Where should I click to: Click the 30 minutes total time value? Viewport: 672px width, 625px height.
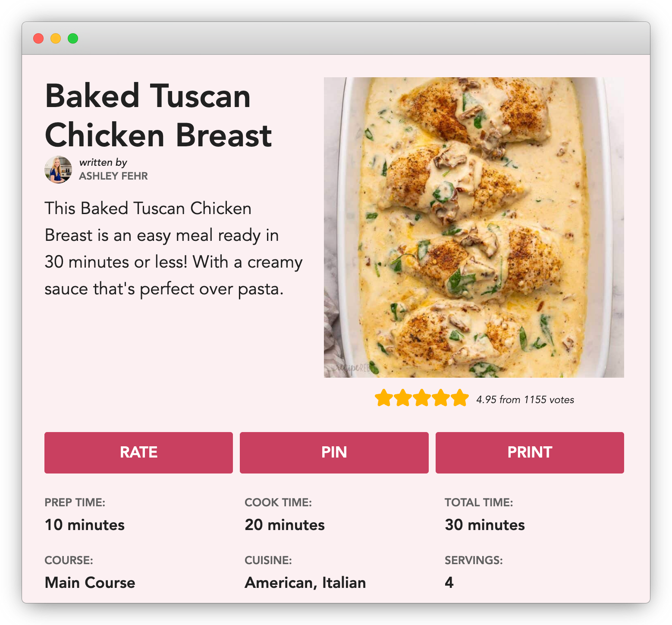[x=485, y=525]
